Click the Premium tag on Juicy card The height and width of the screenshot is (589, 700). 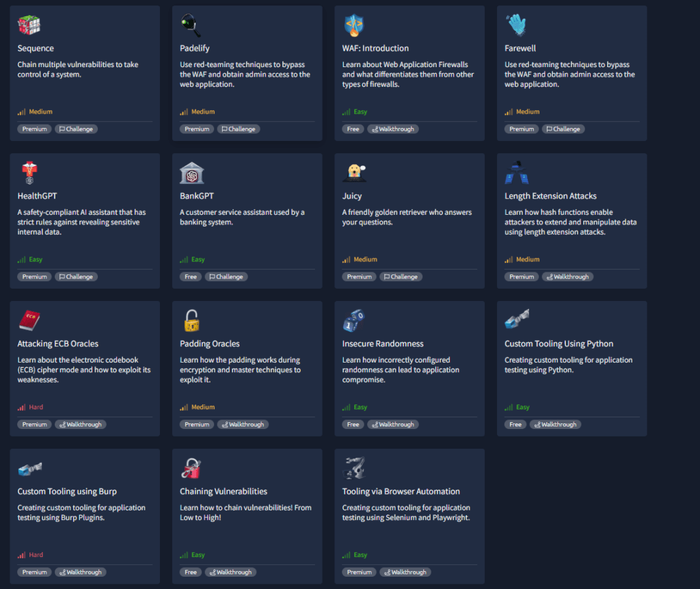coord(359,277)
